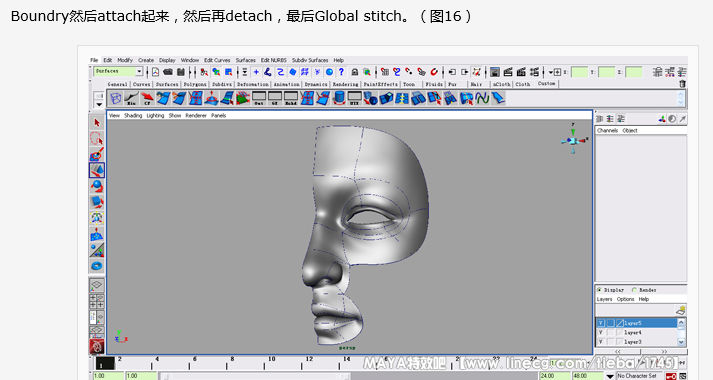Select the arrow Select tool in the toolbox
This screenshot has width=713, height=380.
(x=97, y=123)
